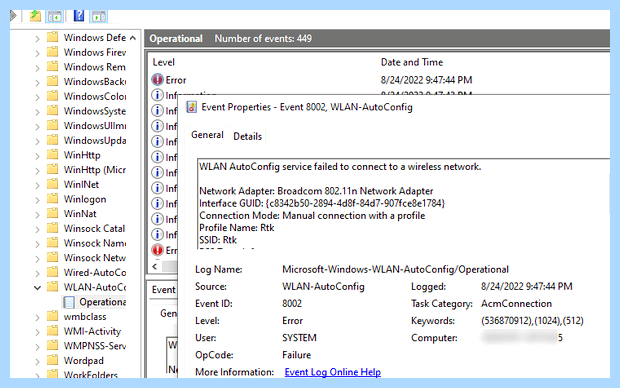Screen dimensions: 620x388
Task: Click the Winlogon folder icon
Action: [53, 199]
